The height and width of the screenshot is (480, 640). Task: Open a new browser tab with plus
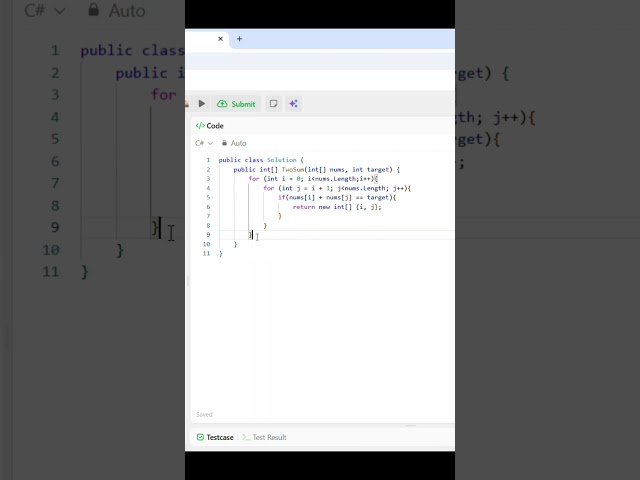pyautogui.click(x=240, y=39)
